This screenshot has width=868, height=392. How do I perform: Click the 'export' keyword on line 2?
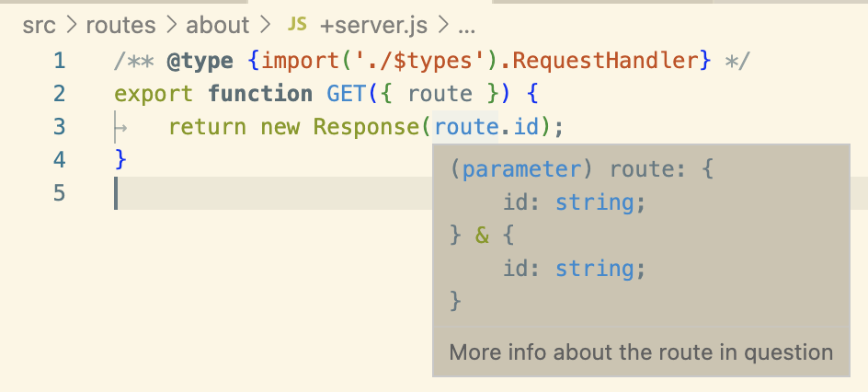(x=154, y=94)
